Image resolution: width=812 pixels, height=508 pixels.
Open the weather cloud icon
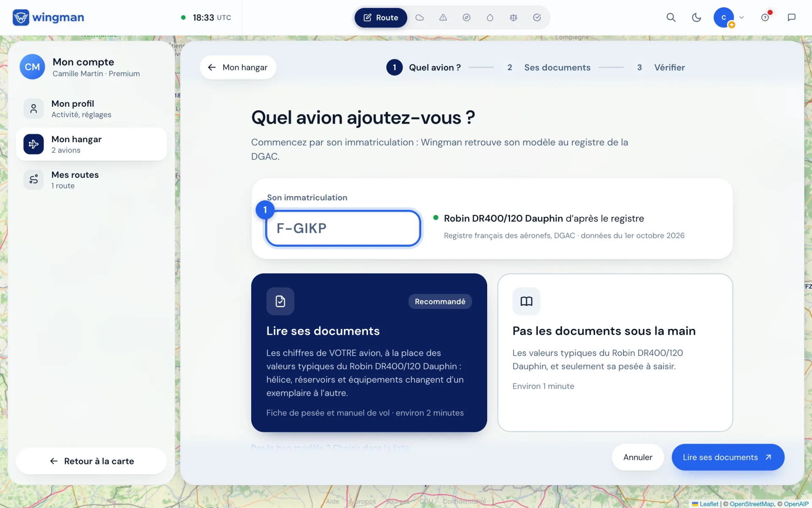coord(420,17)
